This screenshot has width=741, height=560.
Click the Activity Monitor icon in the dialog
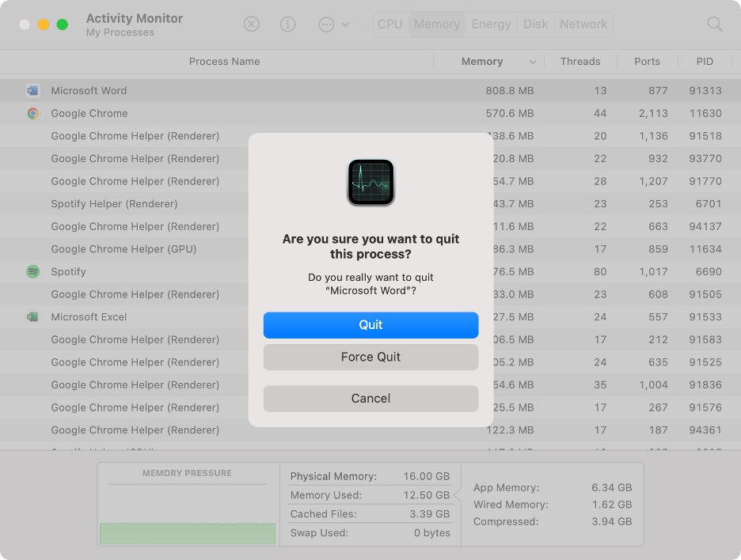[x=370, y=181]
